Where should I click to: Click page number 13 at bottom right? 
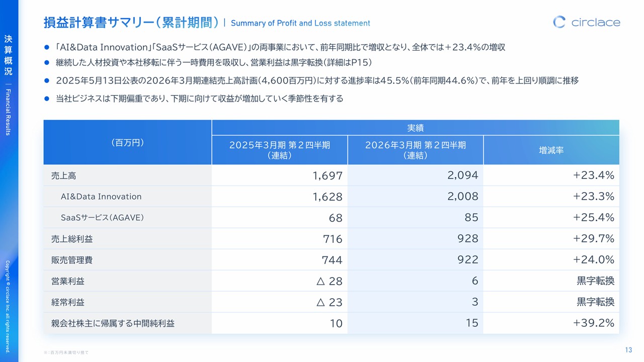[628, 350]
